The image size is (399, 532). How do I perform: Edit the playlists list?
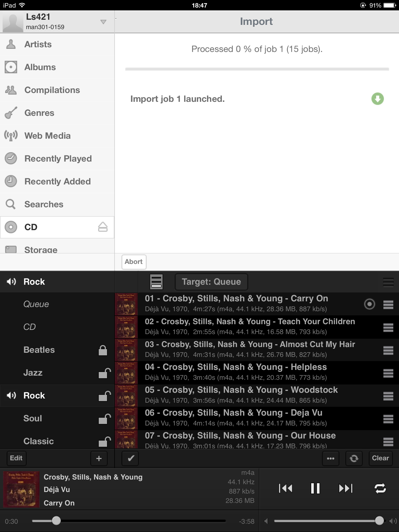pyautogui.click(x=16, y=458)
